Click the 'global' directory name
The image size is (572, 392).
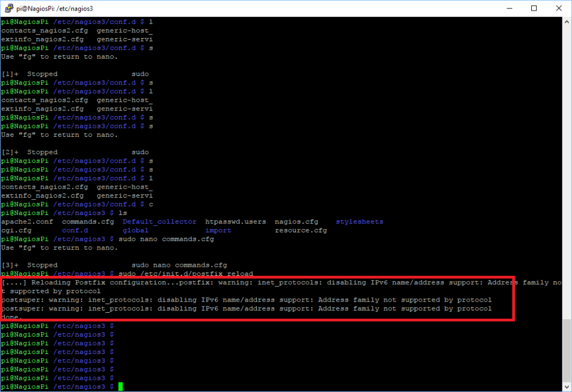coord(135,231)
